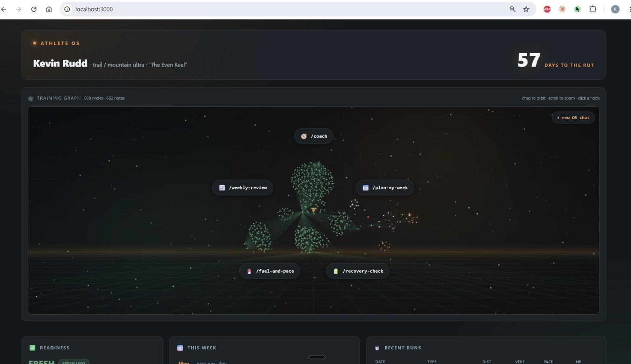Screen dimensions: 631x364
Task: Click the Training Graph network icon
Action: point(30,98)
